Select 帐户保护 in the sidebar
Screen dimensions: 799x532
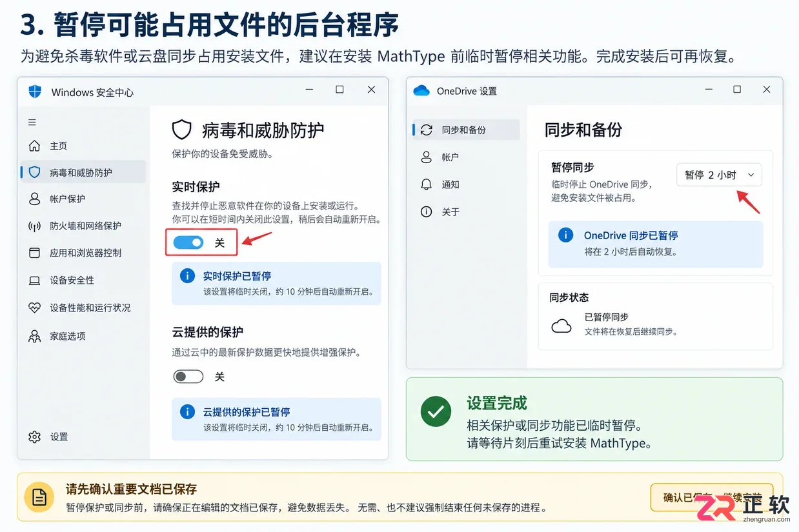coord(83,199)
